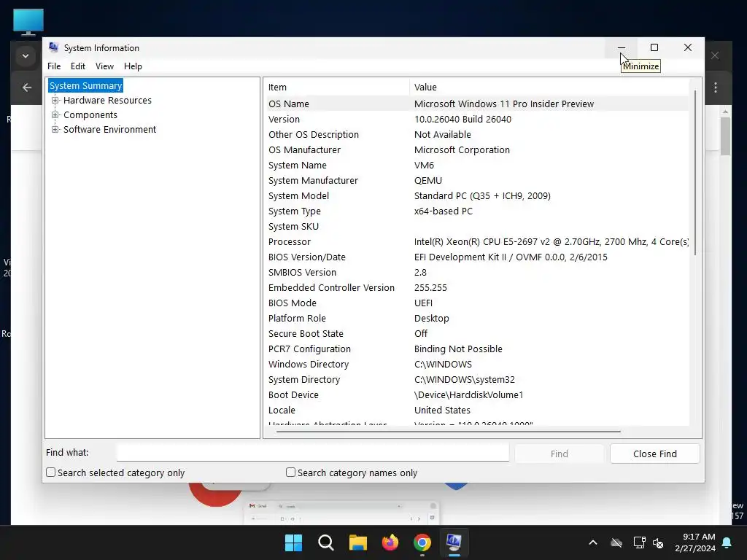
Task: Click tab list chevron in background browser
Action: click(x=26, y=56)
